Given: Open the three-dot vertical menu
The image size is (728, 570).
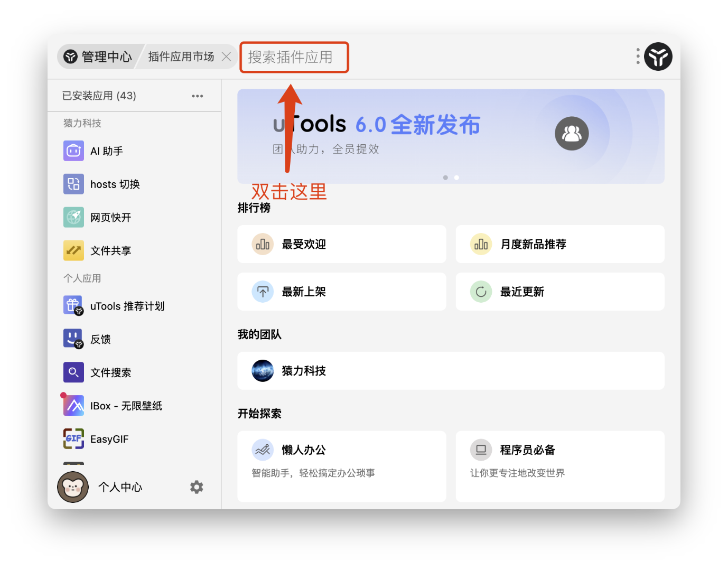Looking at the screenshot, I should (638, 56).
